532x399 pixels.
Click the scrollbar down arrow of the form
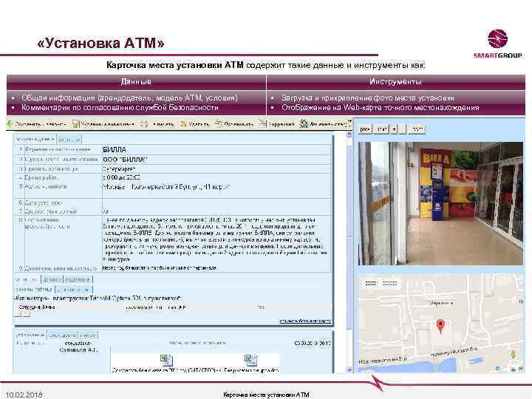tap(349, 370)
